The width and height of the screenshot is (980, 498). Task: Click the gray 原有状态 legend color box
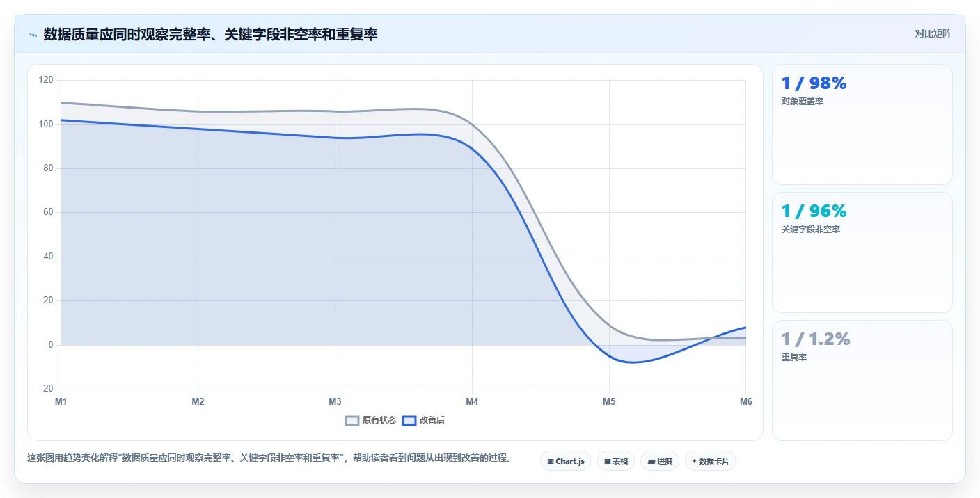pos(352,420)
